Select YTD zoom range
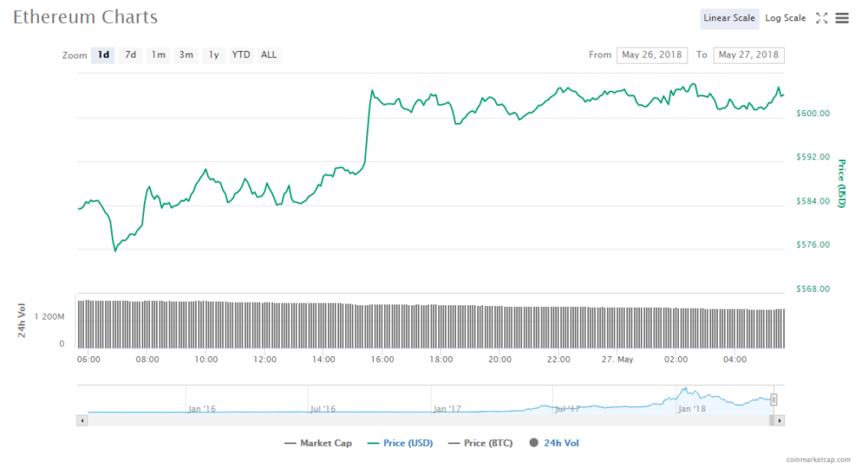 (x=242, y=55)
